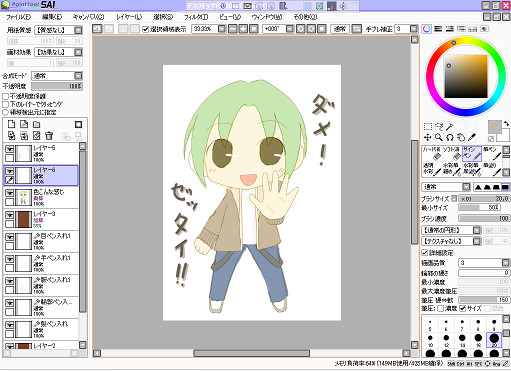
Task: Create a new linework layer
Action: click(x=24, y=124)
